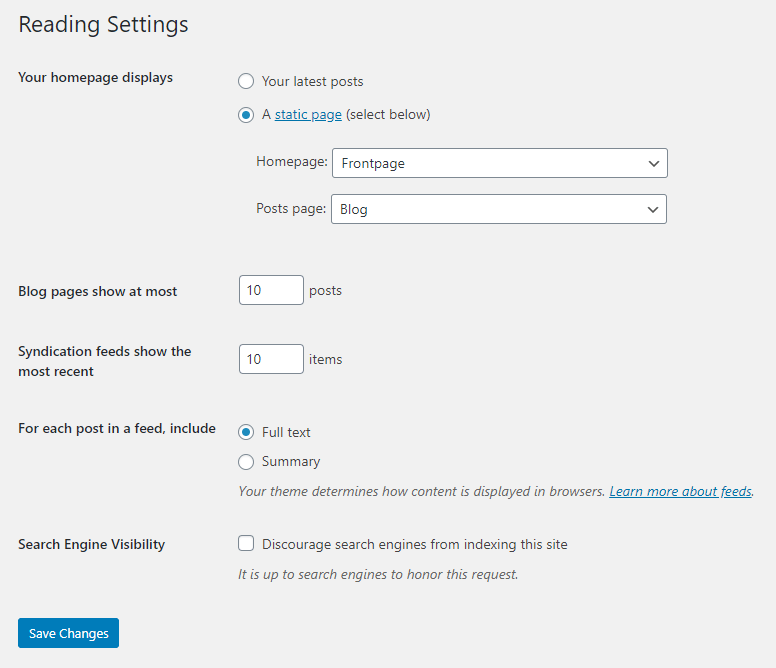Click the 'Homepage:' field label

tap(292, 161)
